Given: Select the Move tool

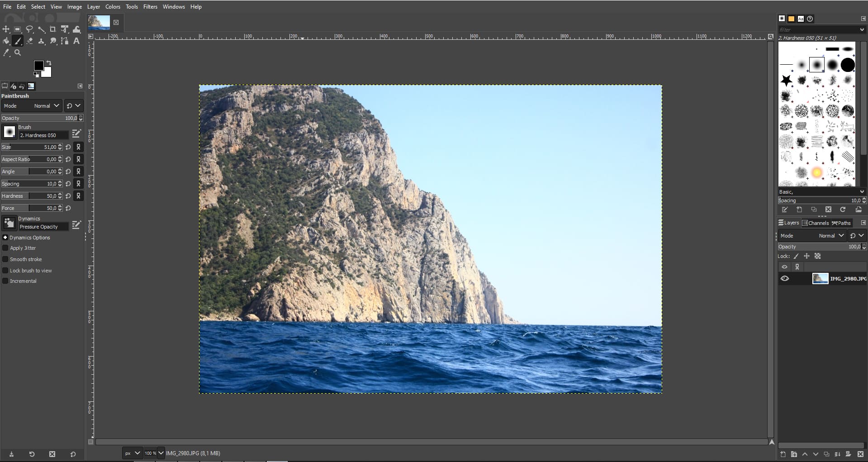Looking at the screenshot, I should tap(6, 29).
